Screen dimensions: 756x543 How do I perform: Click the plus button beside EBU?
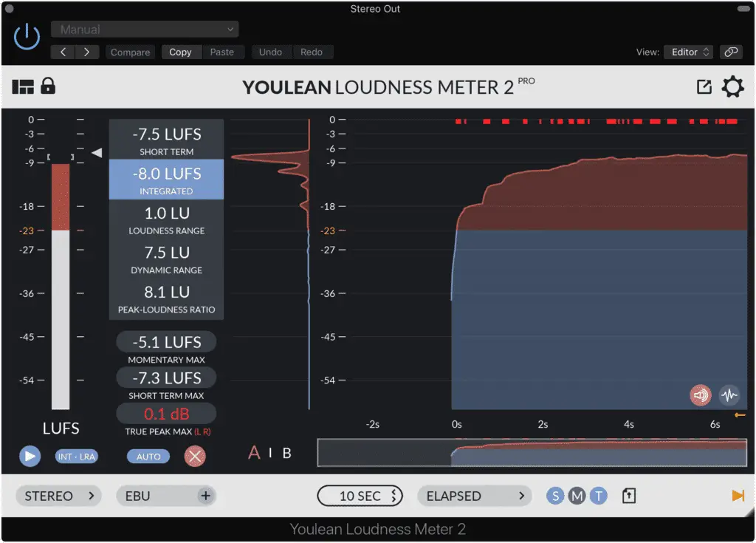click(x=206, y=496)
